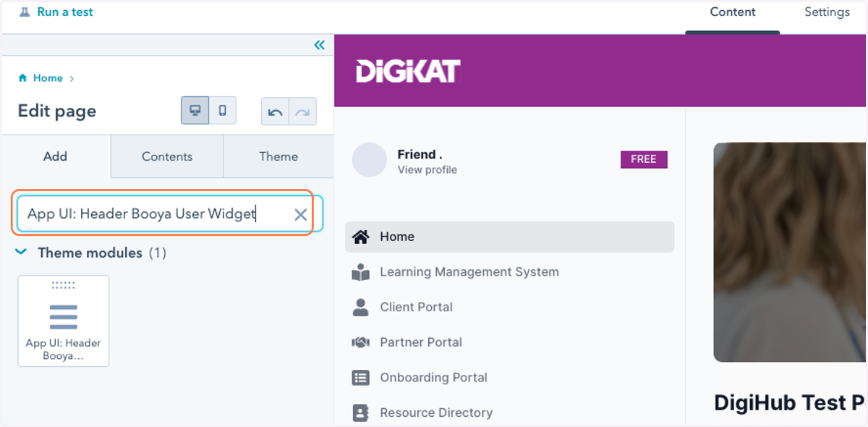Open the Settings tab
The height and width of the screenshot is (427, 868).
pos(827,12)
